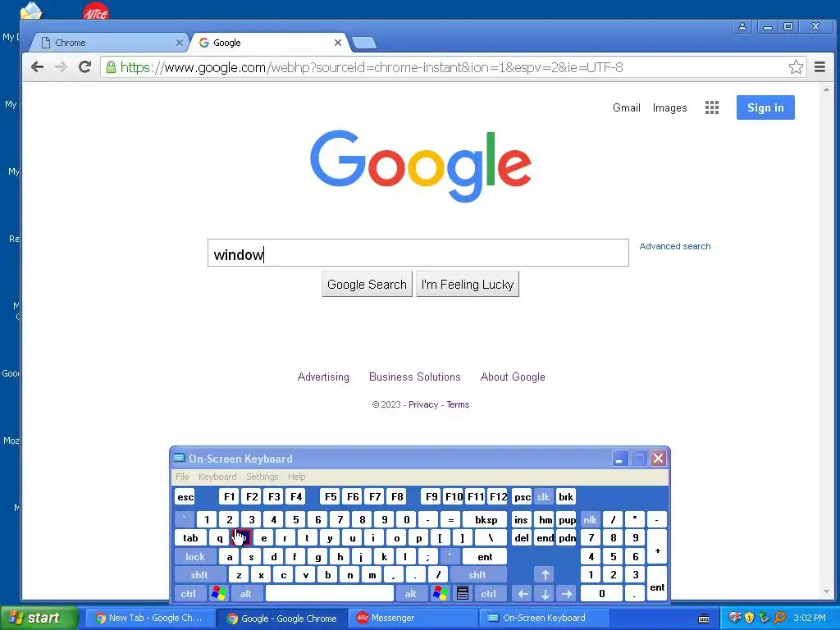Click the yellow security shield tray icon
Image resolution: width=840 pixels, height=630 pixels.
(x=749, y=618)
